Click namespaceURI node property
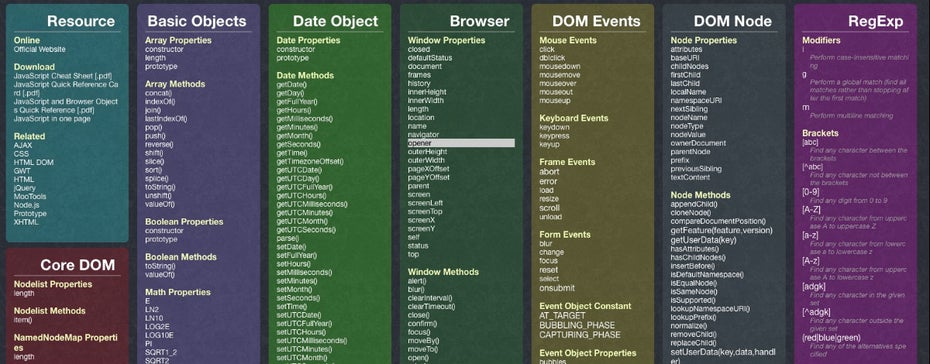Image resolution: width=930 pixels, height=364 pixels. [696, 101]
